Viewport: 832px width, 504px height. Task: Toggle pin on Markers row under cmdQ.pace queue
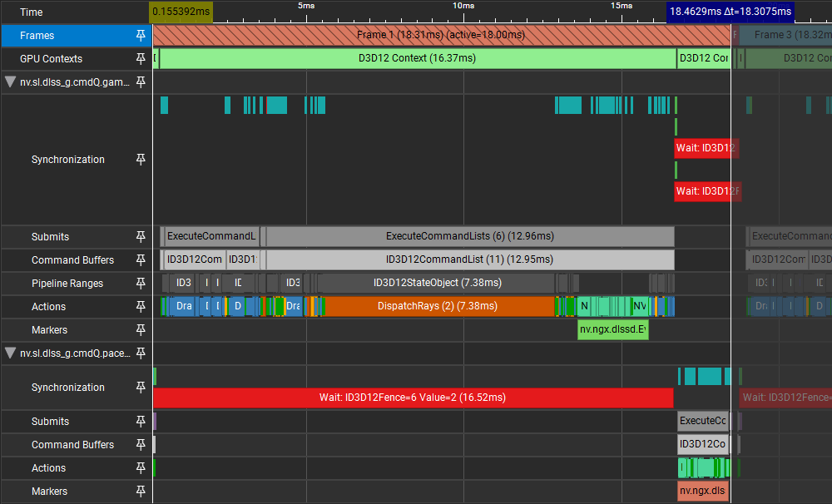tap(141, 492)
